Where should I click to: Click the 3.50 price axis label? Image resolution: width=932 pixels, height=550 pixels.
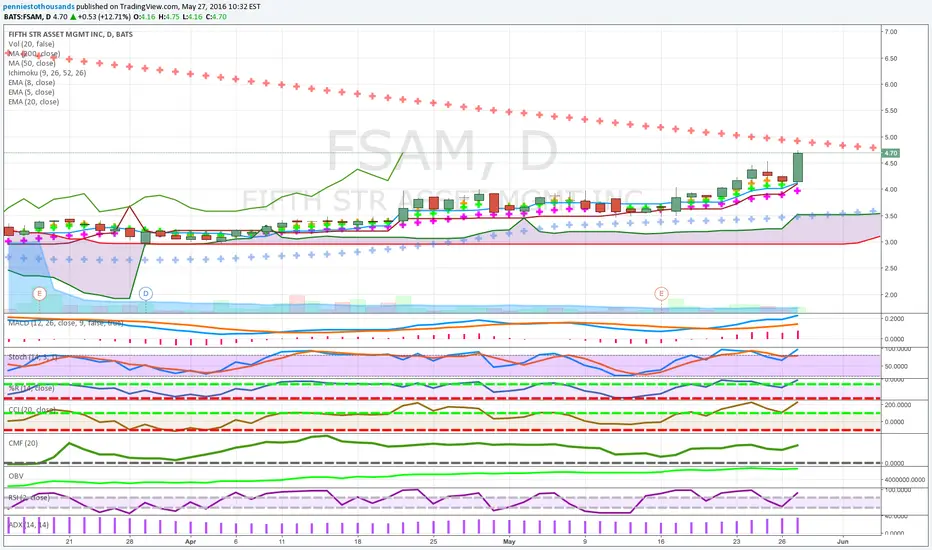point(890,216)
